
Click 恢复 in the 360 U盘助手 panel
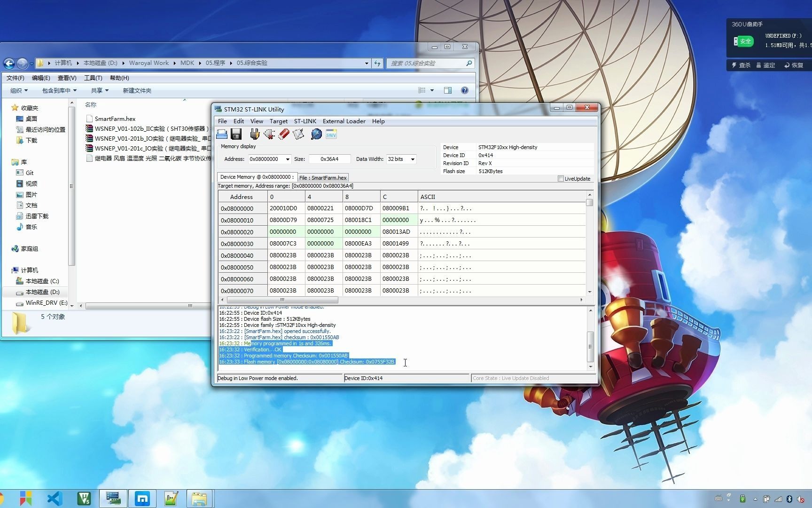pos(794,65)
